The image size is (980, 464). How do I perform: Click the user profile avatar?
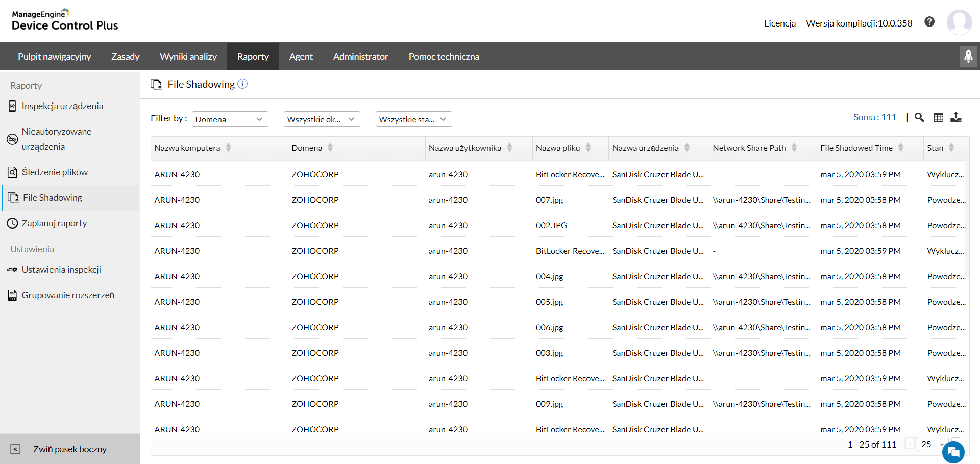click(x=959, y=22)
